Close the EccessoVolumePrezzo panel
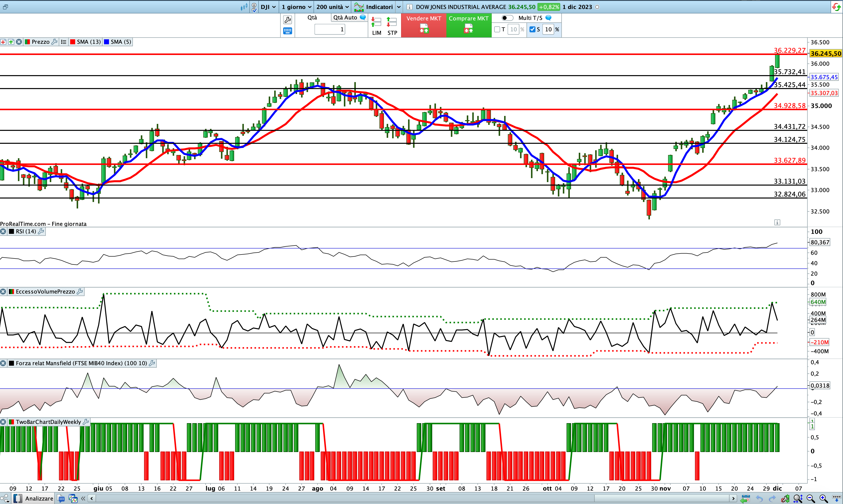The width and height of the screenshot is (843, 504). pyautogui.click(x=3, y=291)
